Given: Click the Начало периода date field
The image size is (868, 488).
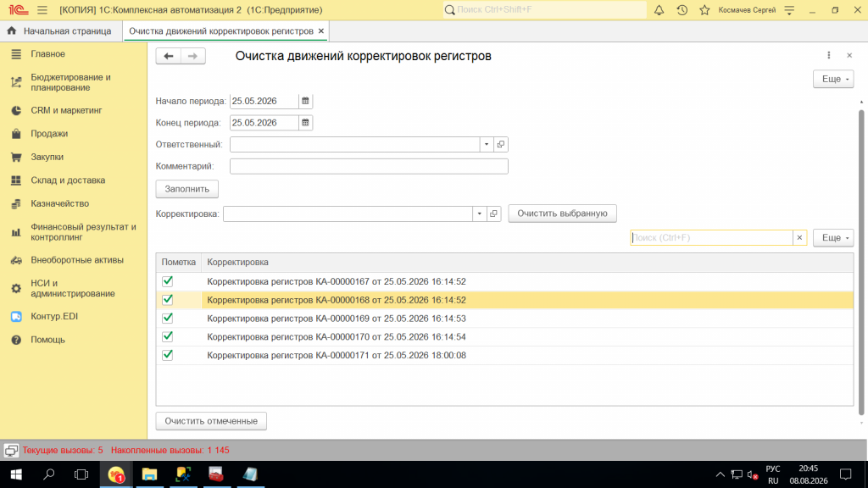Looking at the screenshot, I should point(264,102).
